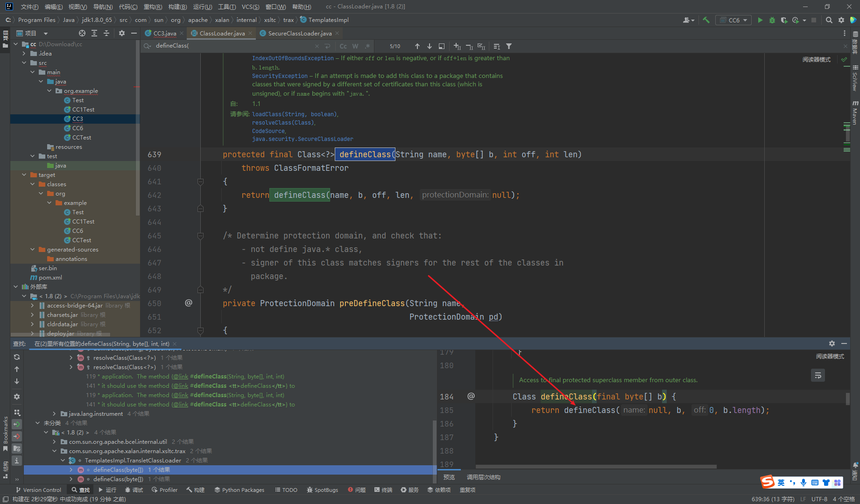The height and width of the screenshot is (504, 860).
Task: Open the 重构 menu
Action: 153,7
